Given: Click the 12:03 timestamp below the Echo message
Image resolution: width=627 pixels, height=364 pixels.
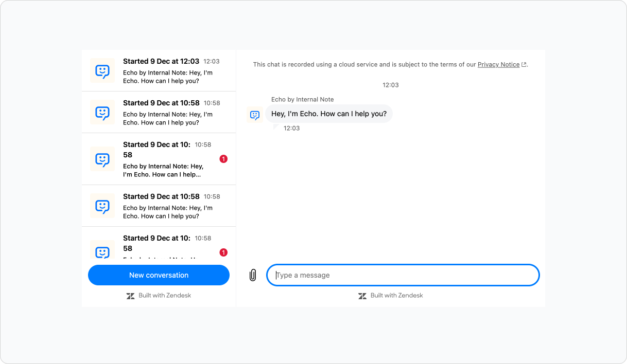Looking at the screenshot, I should (291, 128).
